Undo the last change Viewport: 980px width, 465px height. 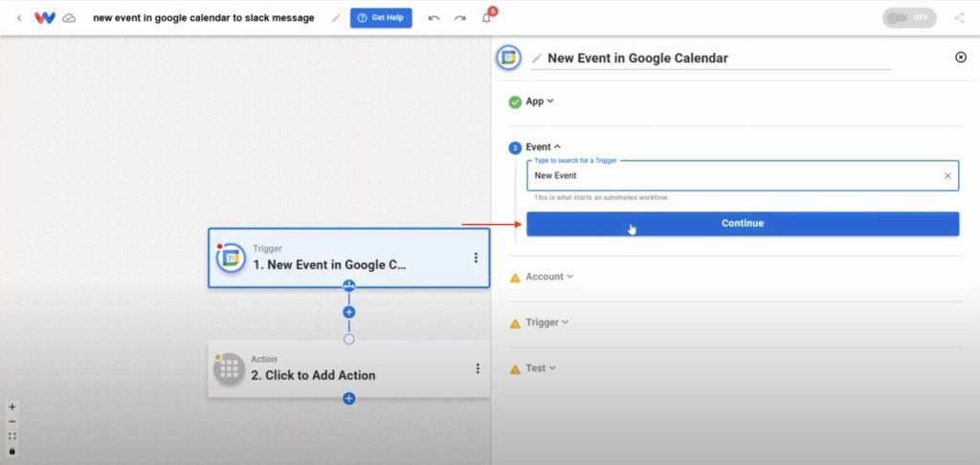tap(434, 18)
